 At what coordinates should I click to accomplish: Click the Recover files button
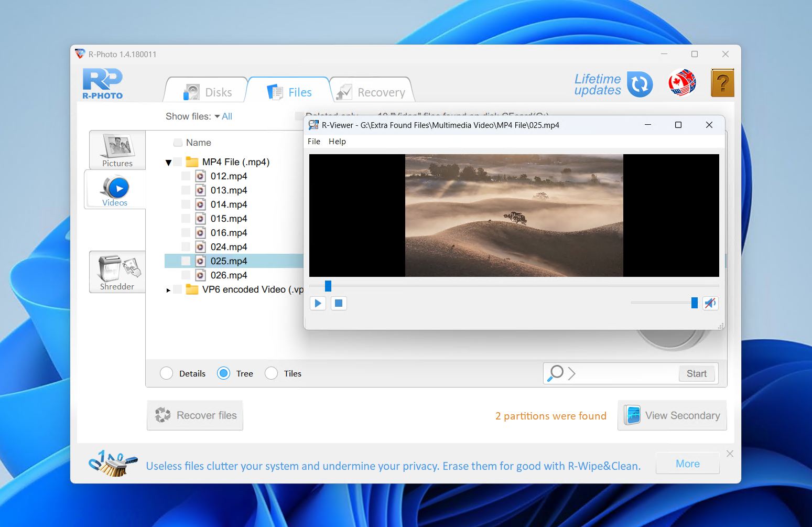tap(195, 415)
